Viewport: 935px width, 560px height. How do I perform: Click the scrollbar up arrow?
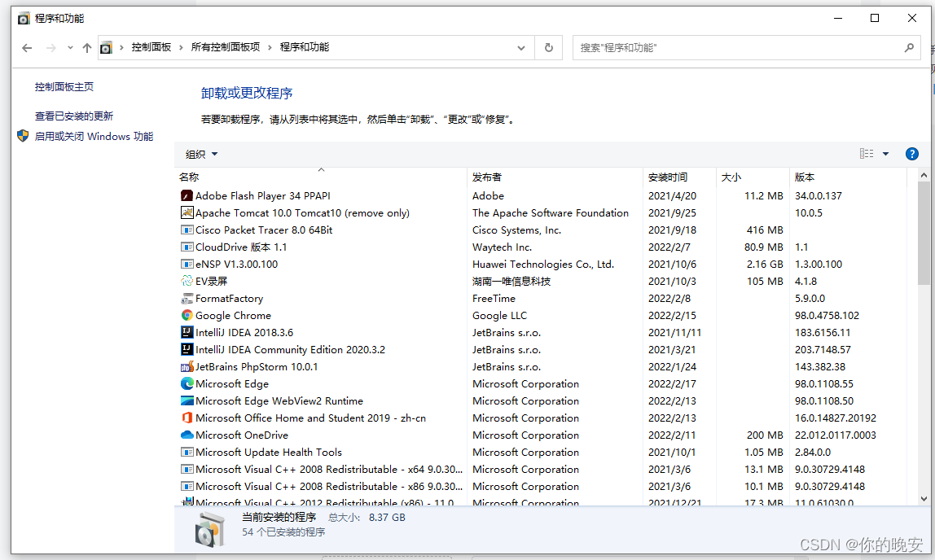tap(924, 175)
